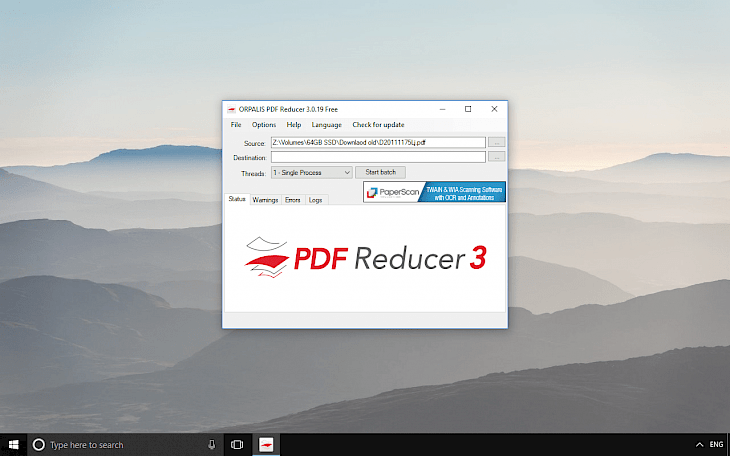
Task: Switch to the Warnings tab
Action: pos(265,200)
